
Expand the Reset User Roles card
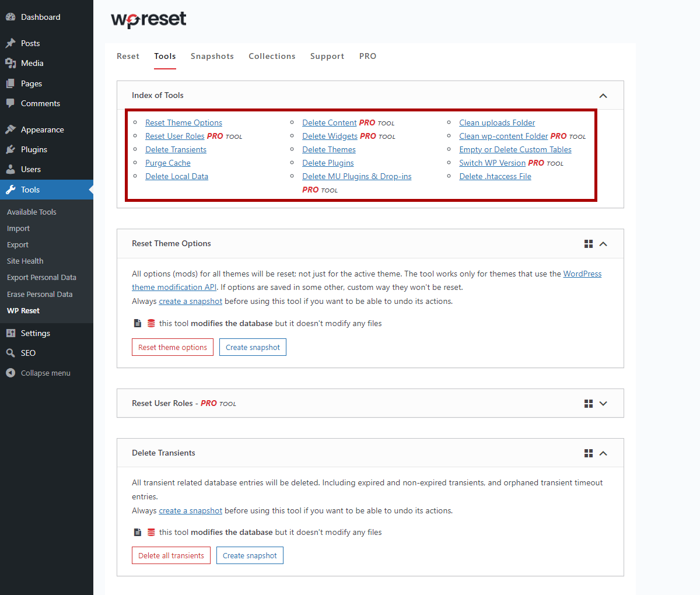click(603, 403)
